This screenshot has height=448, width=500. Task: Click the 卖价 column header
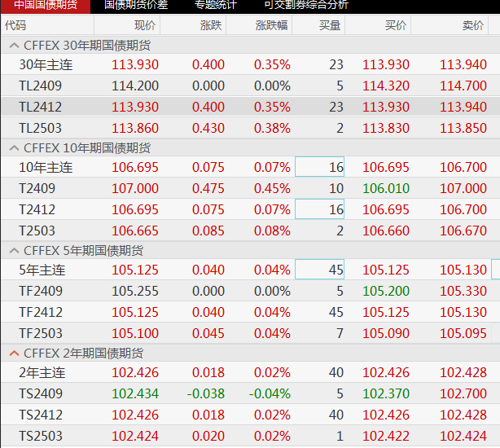472,25
